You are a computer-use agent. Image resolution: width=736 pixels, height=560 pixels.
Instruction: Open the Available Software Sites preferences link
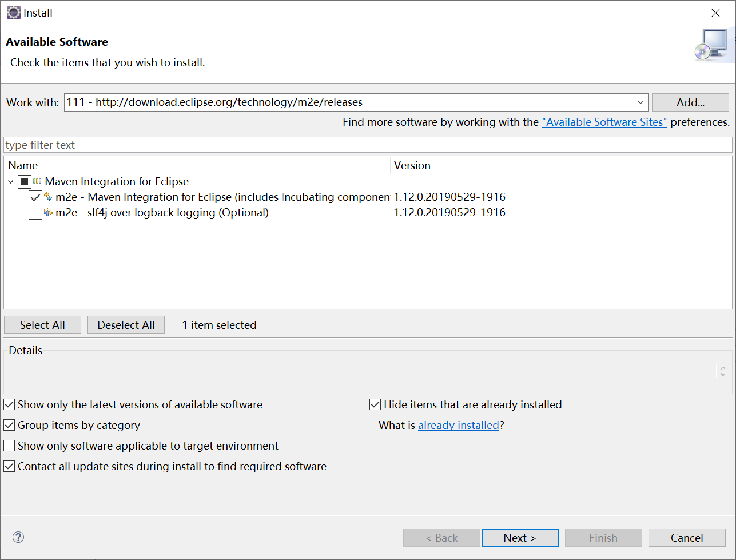604,122
